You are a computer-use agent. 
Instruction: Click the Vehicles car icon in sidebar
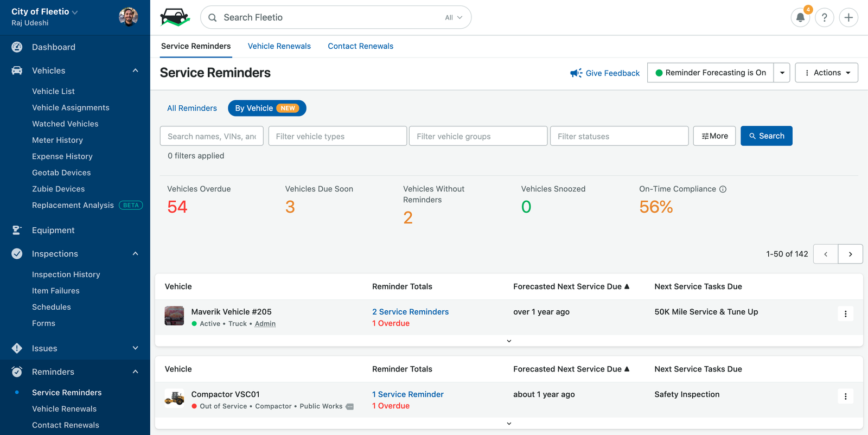pyautogui.click(x=17, y=71)
